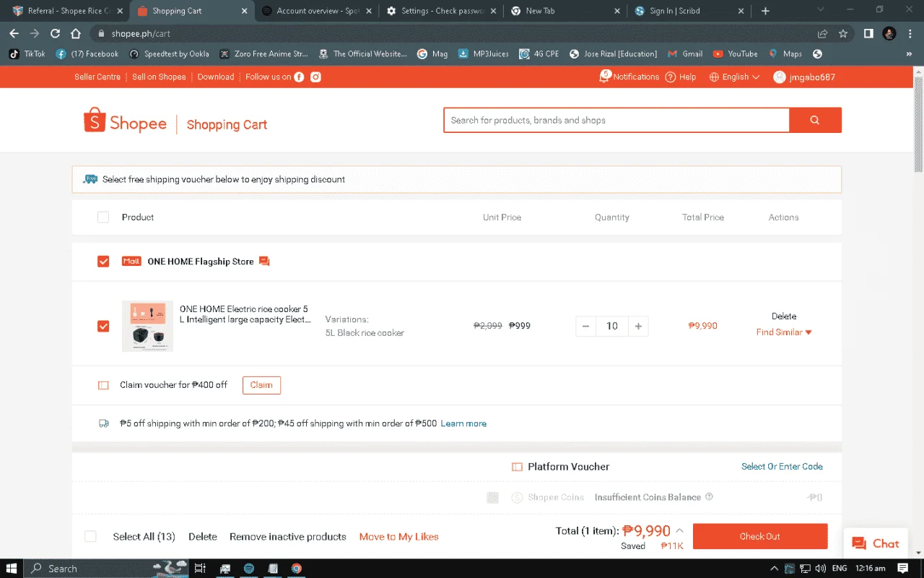Open the English language dropdown
The image size is (924, 578).
tap(734, 77)
